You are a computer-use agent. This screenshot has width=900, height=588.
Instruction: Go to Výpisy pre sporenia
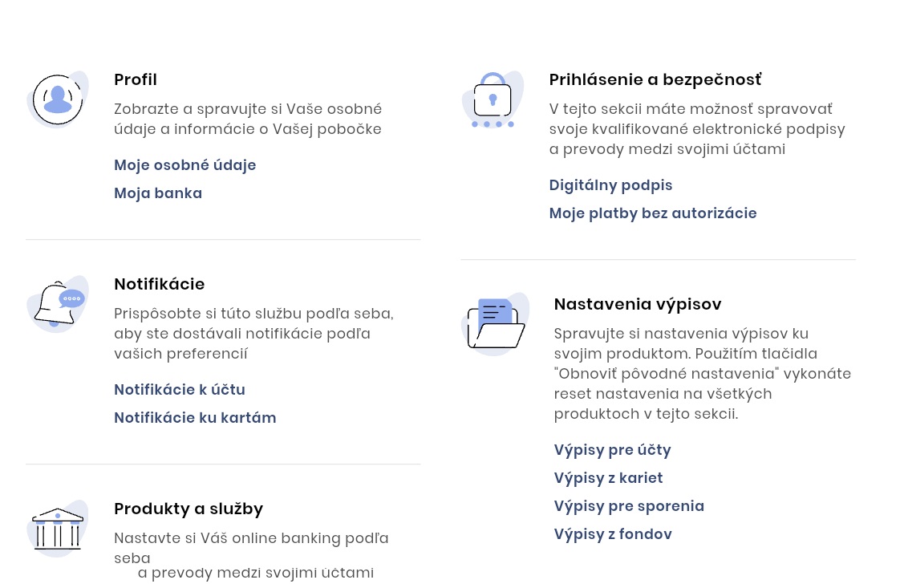point(629,506)
